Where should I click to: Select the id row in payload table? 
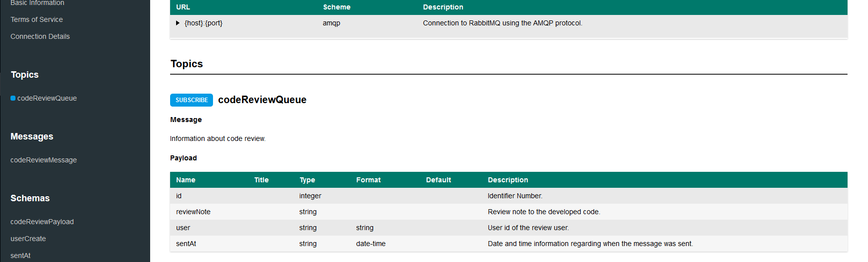[x=179, y=196]
